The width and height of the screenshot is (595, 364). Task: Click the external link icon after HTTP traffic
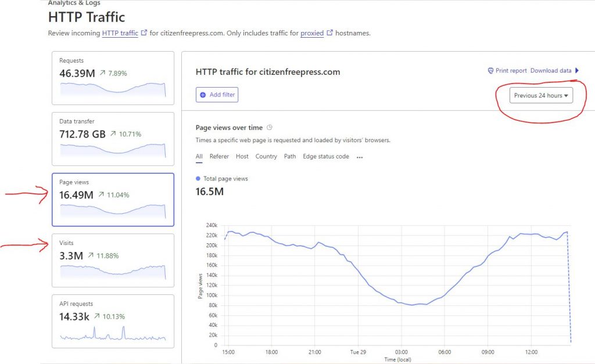pyautogui.click(x=144, y=33)
